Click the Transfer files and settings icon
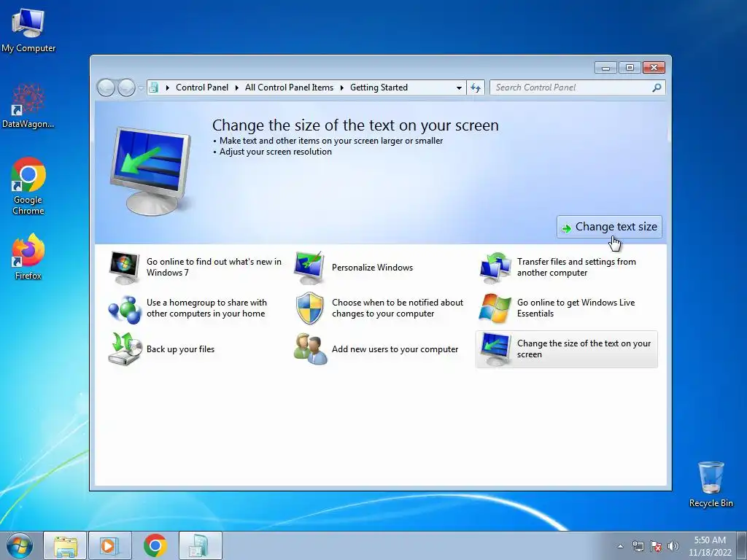 pyautogui.click(x=495, y=267)
